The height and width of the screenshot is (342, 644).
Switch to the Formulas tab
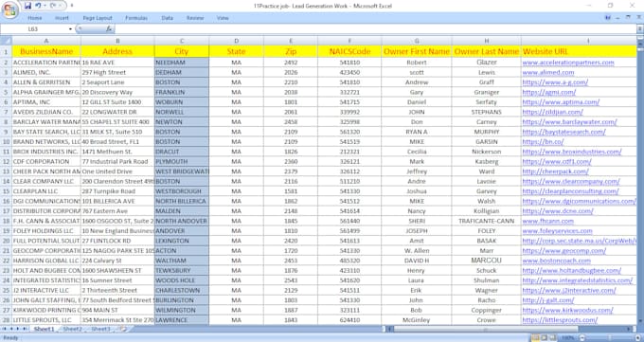136,18
